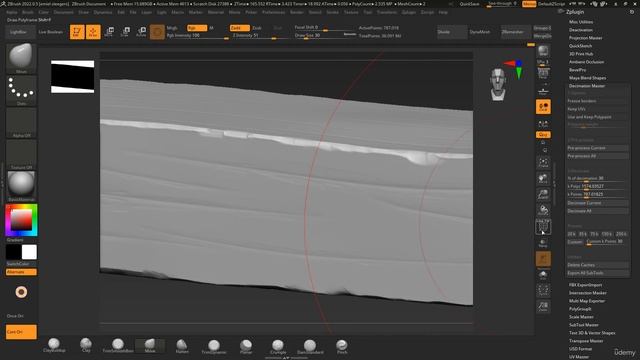
Task: Expand the Transpose Master section
Action: click(x=586, y=341)
